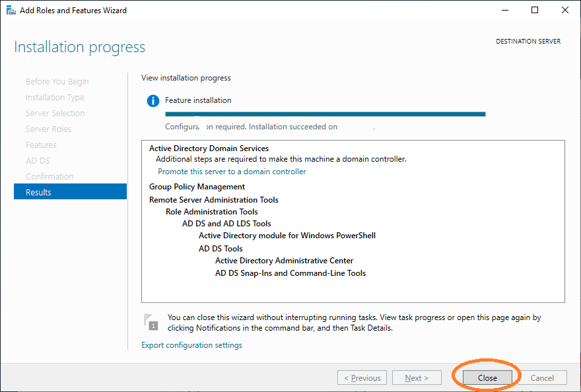Select the Server Selection sidebar entry
581x392 pixels.
55,113
